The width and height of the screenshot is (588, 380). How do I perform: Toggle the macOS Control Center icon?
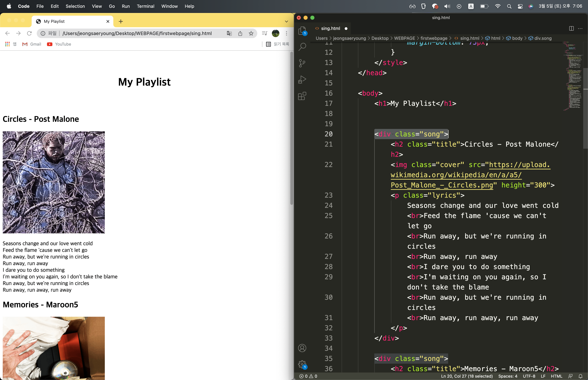click(x=520, y=6)
